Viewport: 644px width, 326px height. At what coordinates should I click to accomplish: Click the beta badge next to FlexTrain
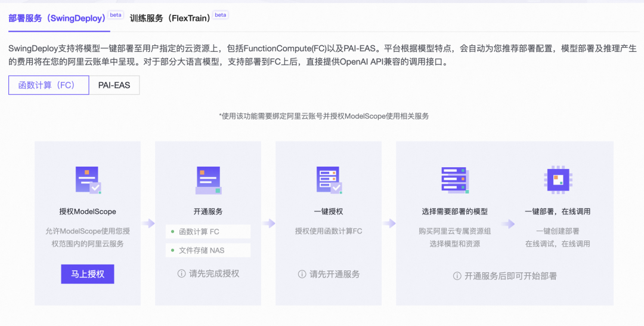pyautogui.click(x=221, y=15)
